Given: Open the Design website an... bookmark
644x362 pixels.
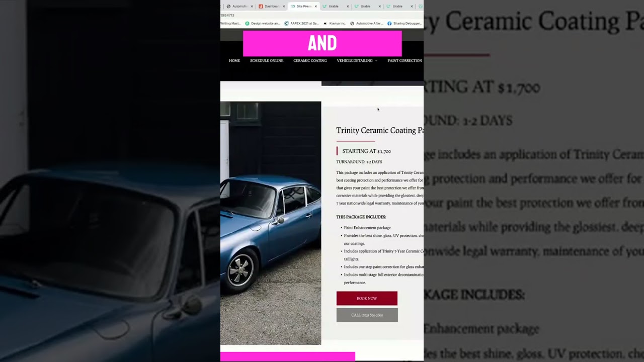Looking at the screenshot, I should (262, 23).
